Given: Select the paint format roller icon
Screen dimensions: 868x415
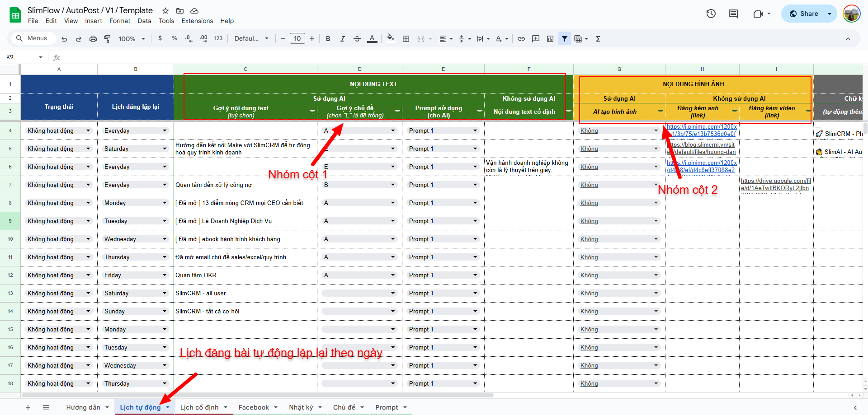Looking at the screenshot, I should [x=107, y=39].
